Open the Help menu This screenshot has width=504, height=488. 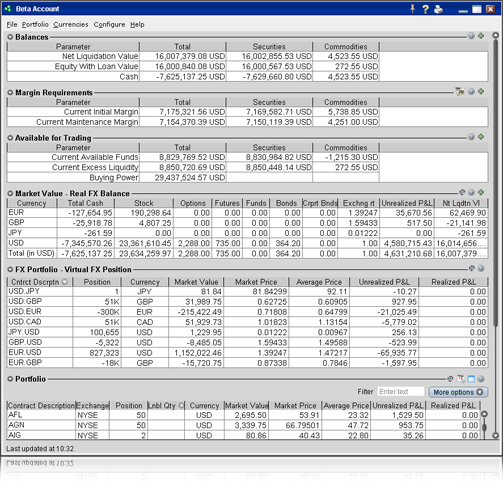(x=137, y=24)
